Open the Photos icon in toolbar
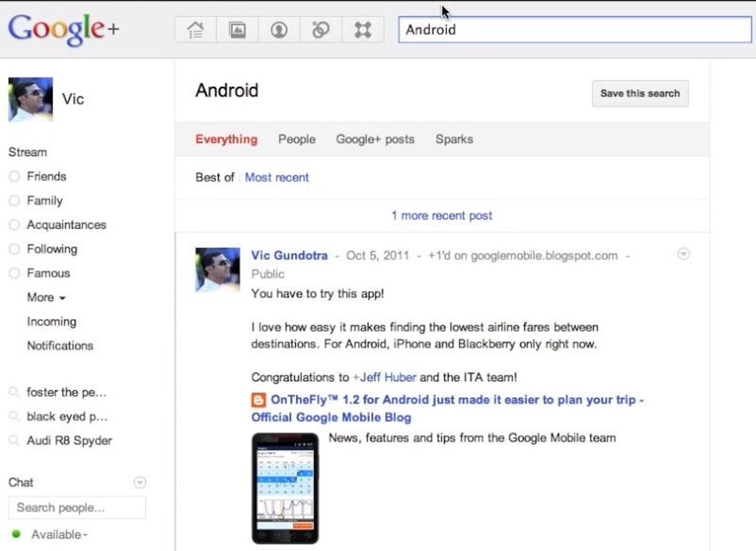 237,30
